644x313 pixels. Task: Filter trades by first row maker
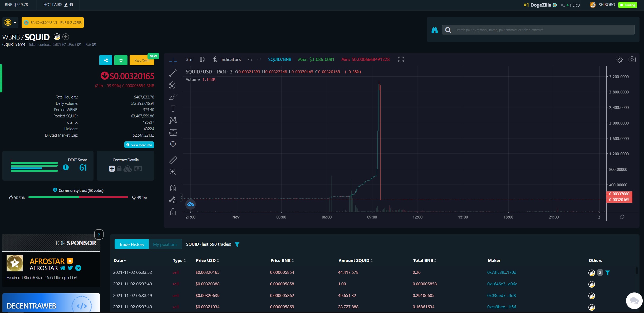(x=608, y=273)
